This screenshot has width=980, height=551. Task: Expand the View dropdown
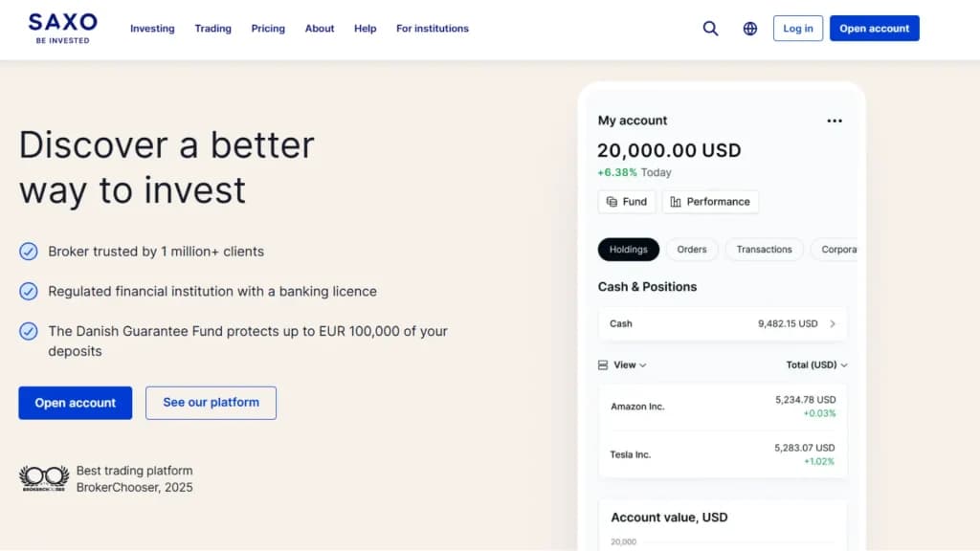630,364
